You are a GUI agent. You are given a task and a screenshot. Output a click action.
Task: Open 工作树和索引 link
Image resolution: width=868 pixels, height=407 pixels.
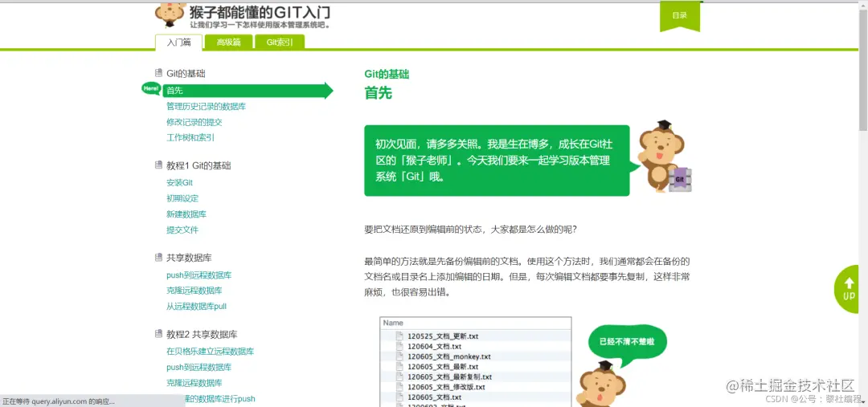[x=190, y=138]
